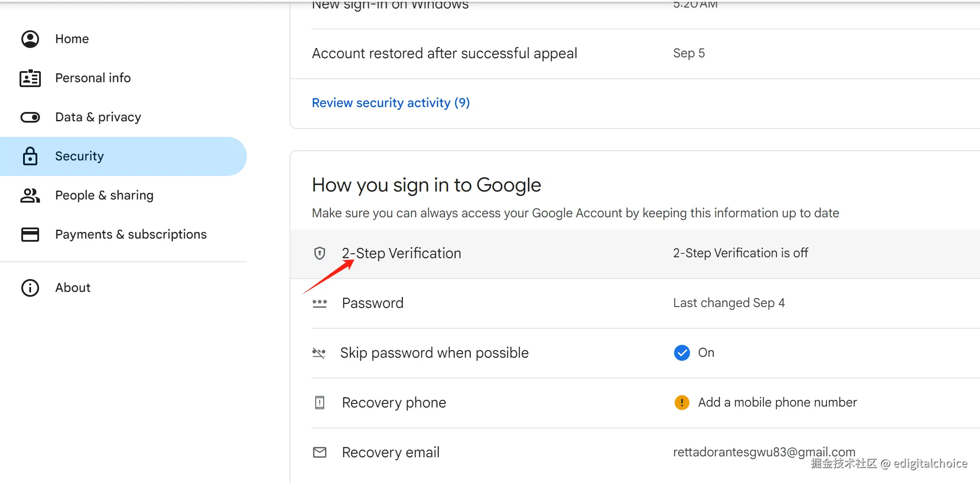Screen dimensions: 980x483
Task: Click the Data & privacy toggle icon
Action: point(30,117)
